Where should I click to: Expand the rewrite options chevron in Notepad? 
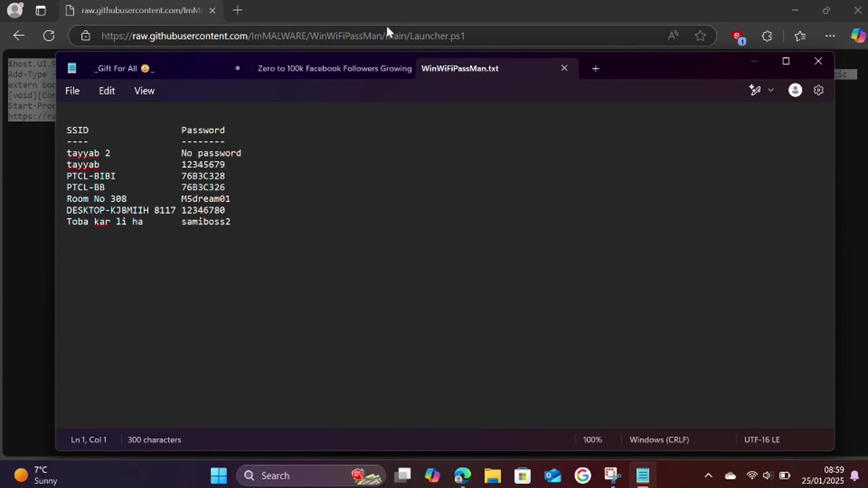point(770,90)
